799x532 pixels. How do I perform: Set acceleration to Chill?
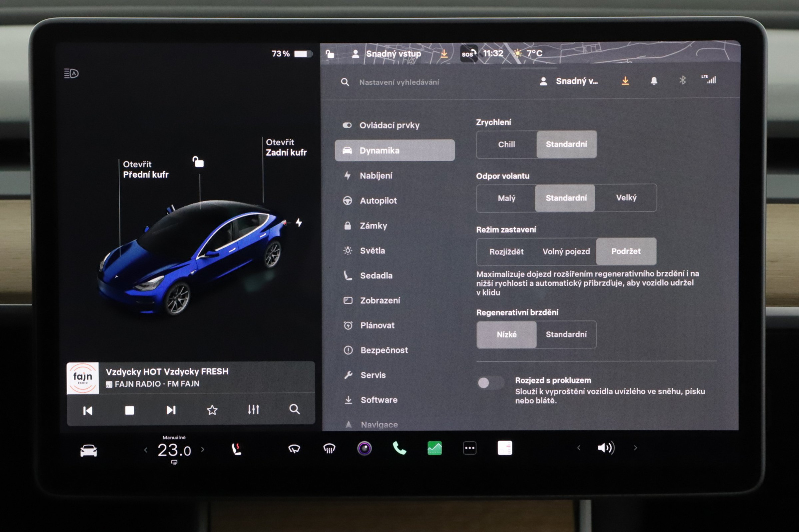point(506,144)
